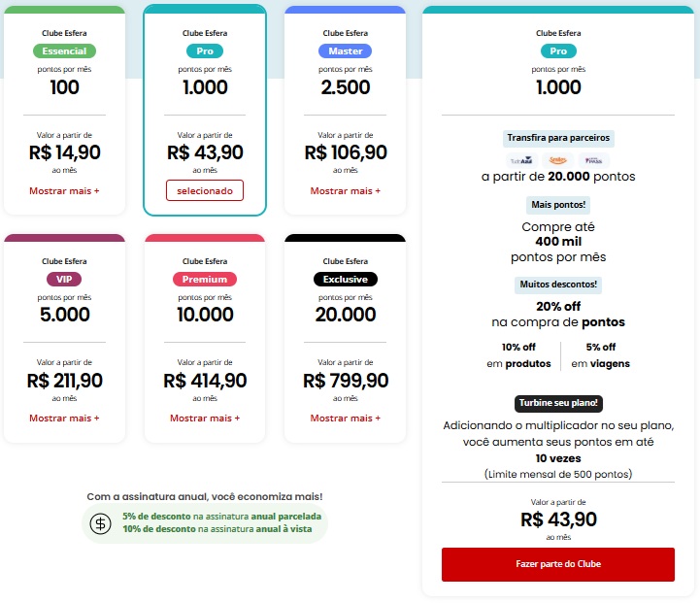Click the purple VIP plan badge
Image resolution: width=700 pixels, height=603 pixels.
(63, 280)
